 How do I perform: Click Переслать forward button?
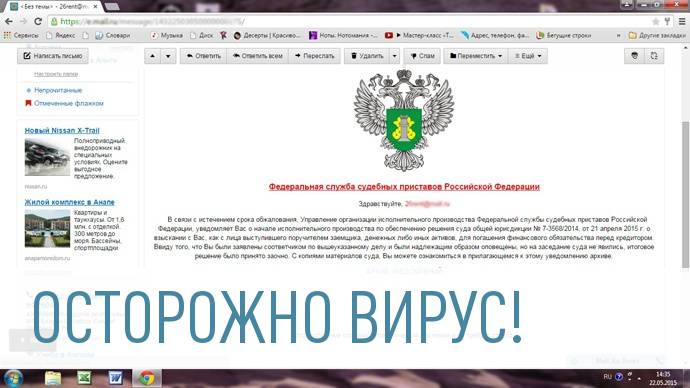point(314,56)
